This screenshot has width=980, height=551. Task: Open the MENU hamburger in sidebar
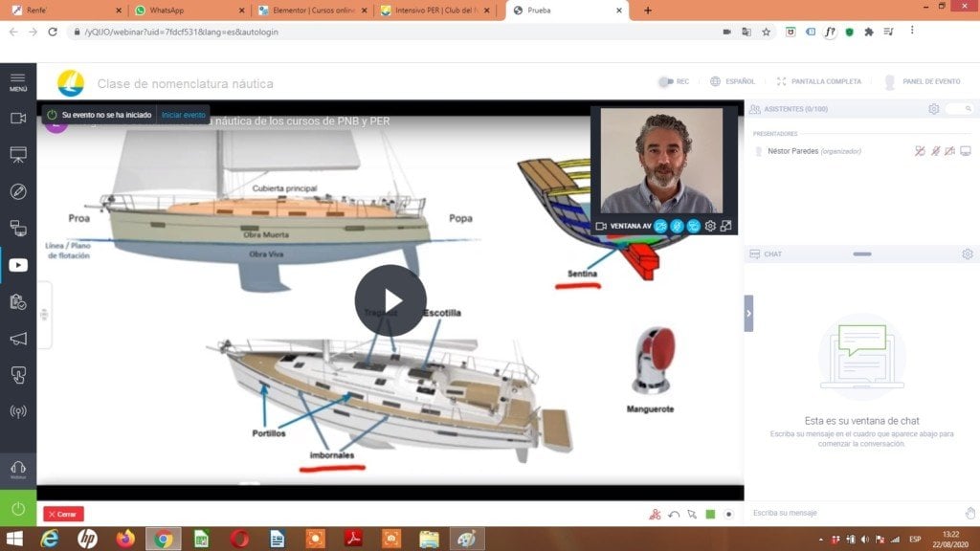(18, 82)
